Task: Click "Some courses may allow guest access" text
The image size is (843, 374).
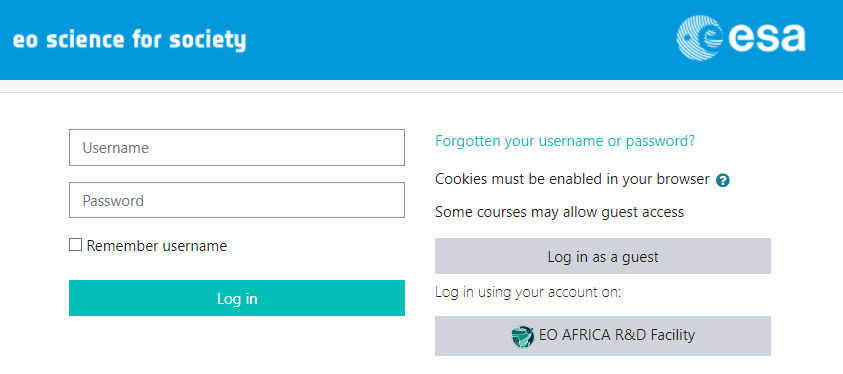Action: (x=560, y=212)
